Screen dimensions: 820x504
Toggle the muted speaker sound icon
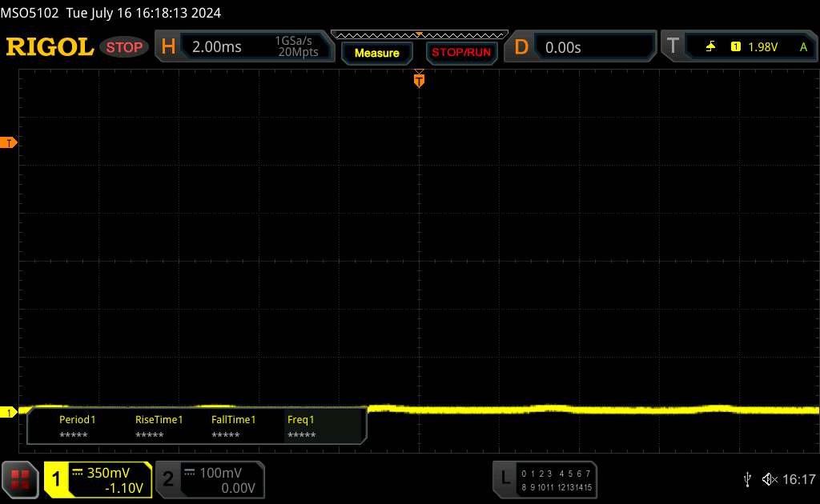pos(770,479)
